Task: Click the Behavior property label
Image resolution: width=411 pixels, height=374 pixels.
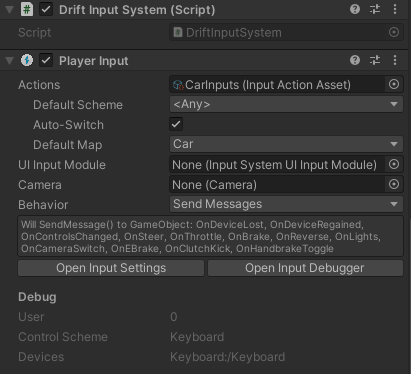Action: (43, 205)
